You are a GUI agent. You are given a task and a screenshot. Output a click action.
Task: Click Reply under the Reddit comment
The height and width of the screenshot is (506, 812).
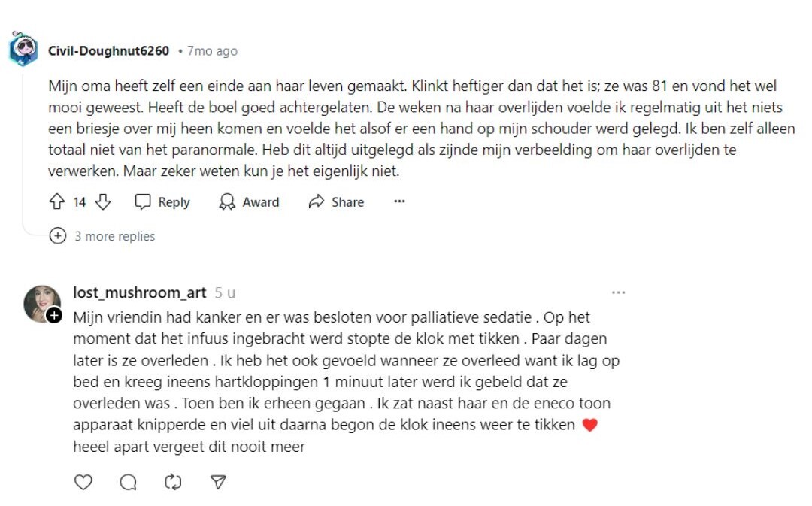[x=162, y=201]
